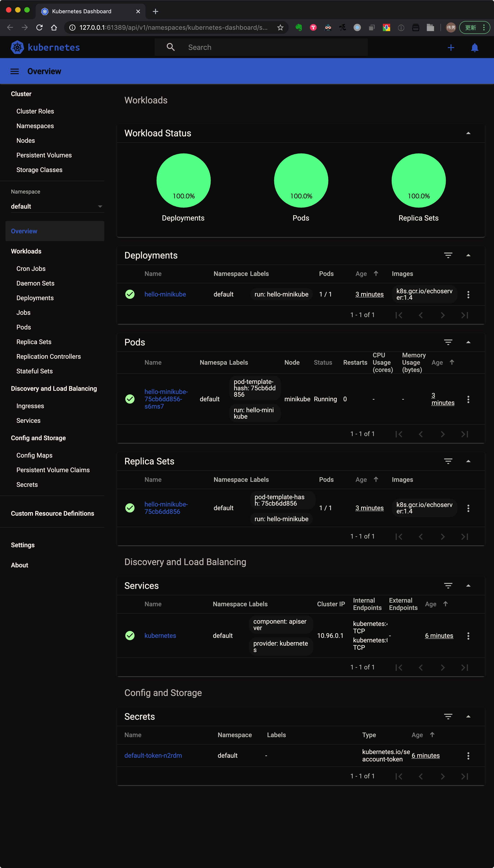
Task: Select Cron Jobs in sidebar
Action: coord(31,268)
